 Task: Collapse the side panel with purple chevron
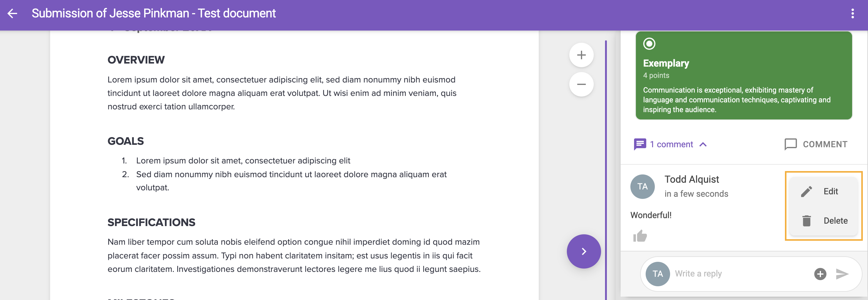pyautogui.click(x=584, y=251)
